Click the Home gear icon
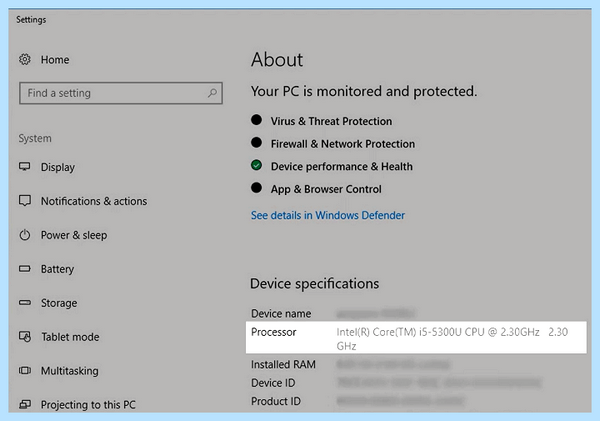 [x=25, y=59]
